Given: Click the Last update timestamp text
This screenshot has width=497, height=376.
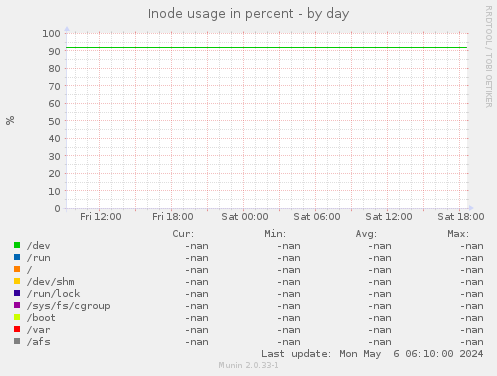Looking at the screenshot, I should pyautogui.click(x=372, y=354).
